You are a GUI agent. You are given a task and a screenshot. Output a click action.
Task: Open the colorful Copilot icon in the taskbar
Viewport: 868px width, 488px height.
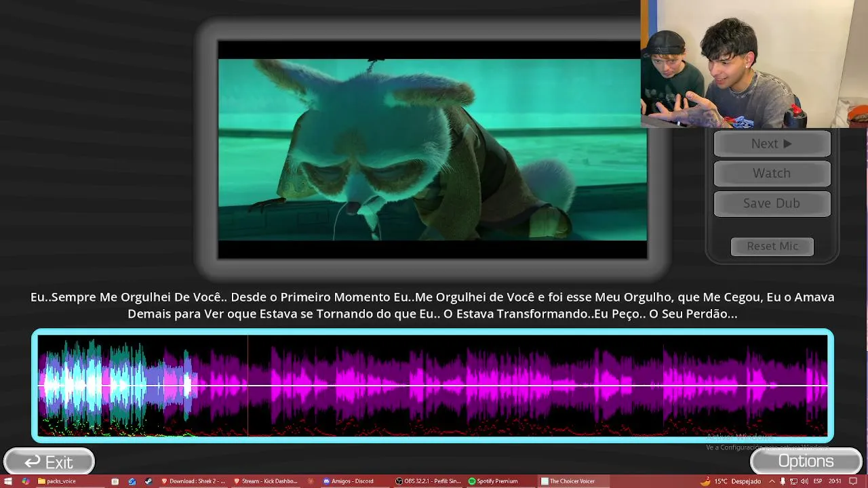[x=25, y=481]
